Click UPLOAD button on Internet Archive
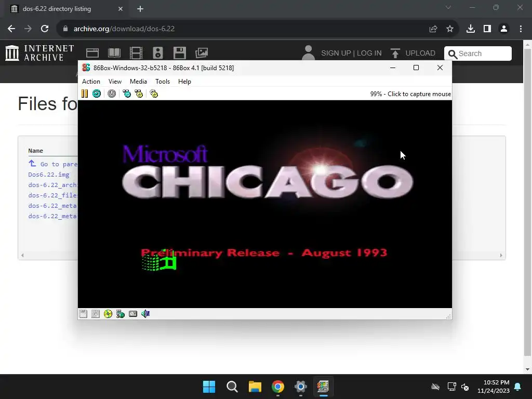This screenshot has width=532, height=399. click(x=413, y=54)
